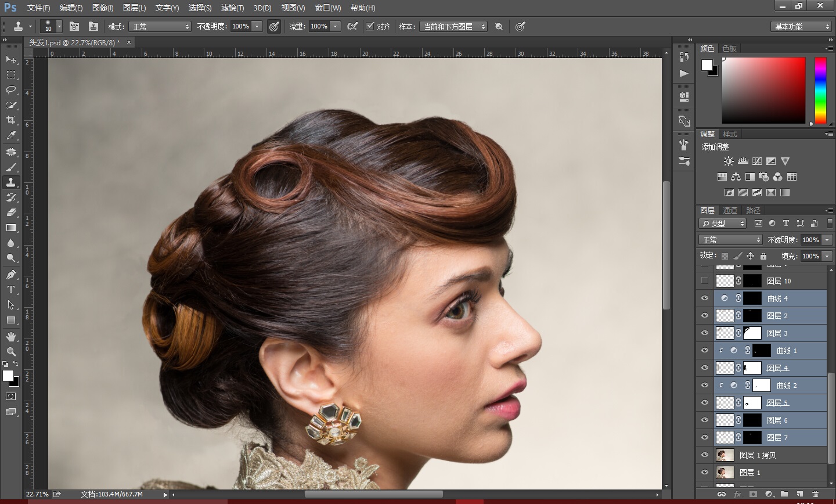This screenshot has height=504, width=836.
Task: Delete layer with trash icon
Action: 815,494
